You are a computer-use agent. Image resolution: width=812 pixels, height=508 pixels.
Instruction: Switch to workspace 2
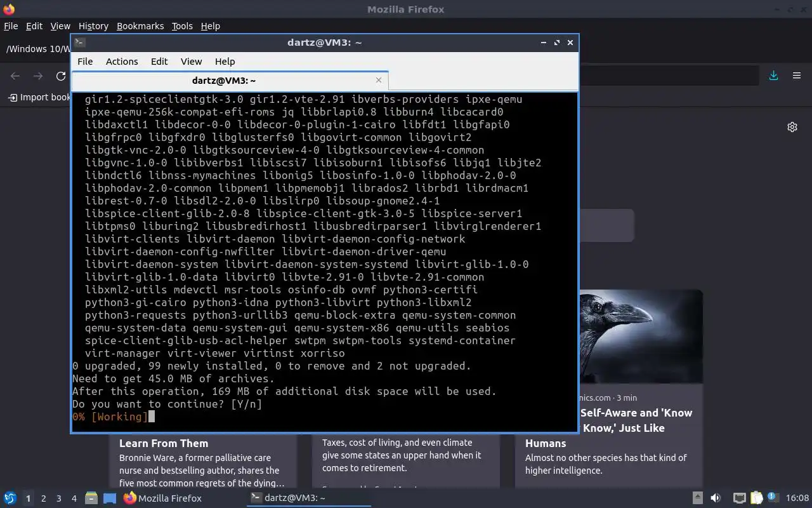tap(43, 498)
